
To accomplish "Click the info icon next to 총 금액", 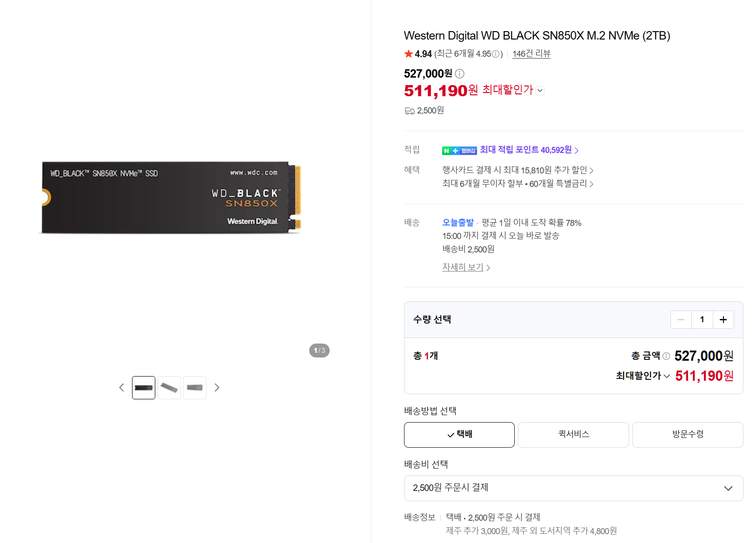I will (666, 356).
